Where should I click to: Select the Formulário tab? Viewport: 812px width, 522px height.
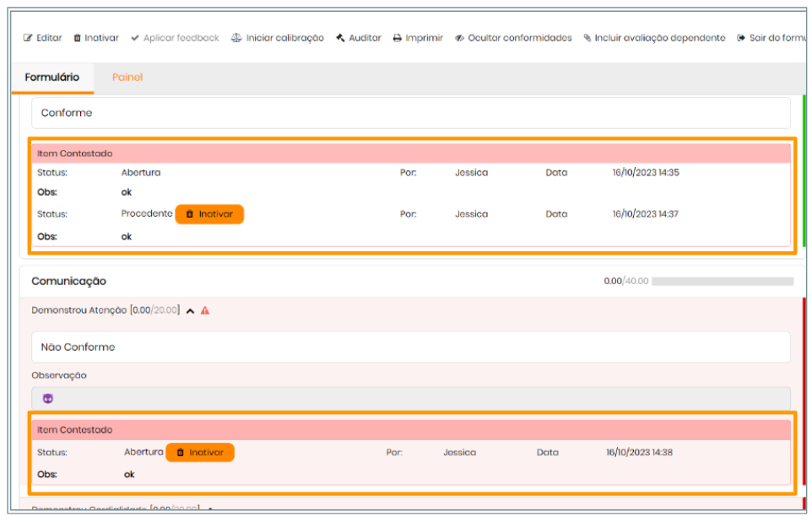(52, 78)
